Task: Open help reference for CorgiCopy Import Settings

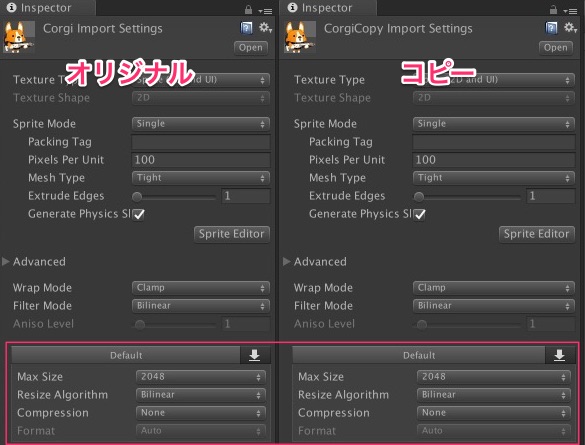Action: pos(551,28)
